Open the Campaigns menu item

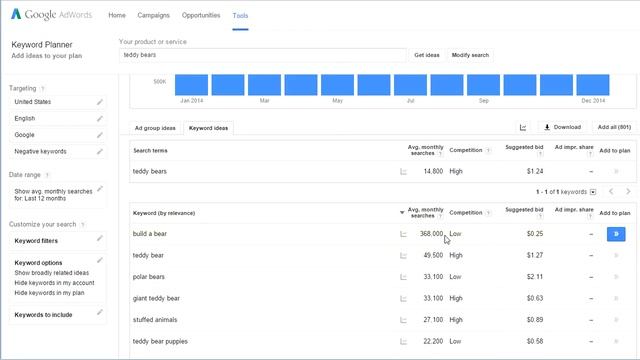tap(153, 15)
